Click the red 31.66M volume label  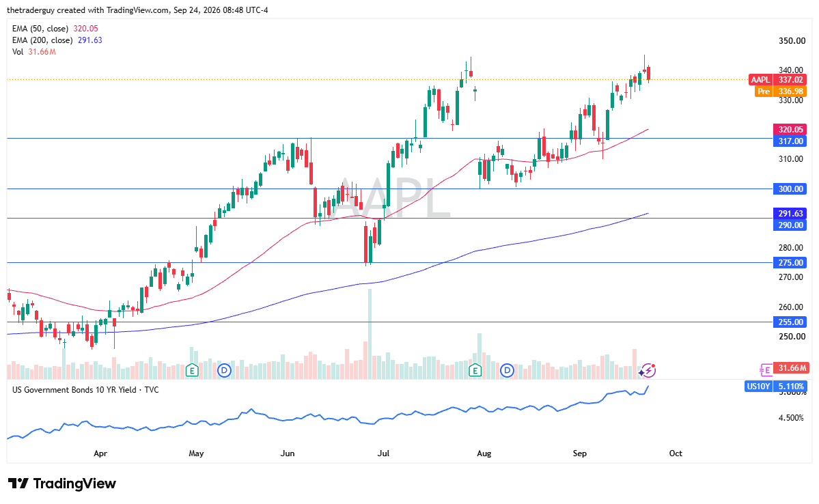click(x=790, y=368)
